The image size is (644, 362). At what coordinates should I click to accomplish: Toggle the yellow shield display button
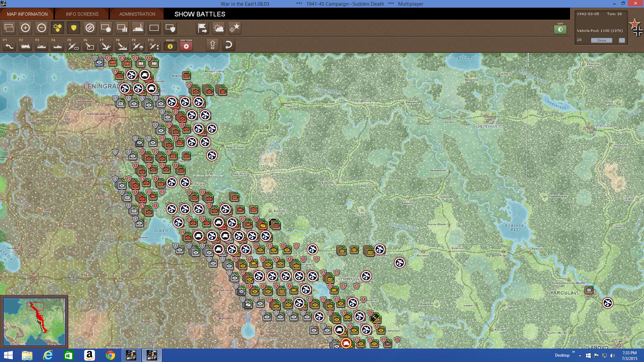click(x=74, y=28)
